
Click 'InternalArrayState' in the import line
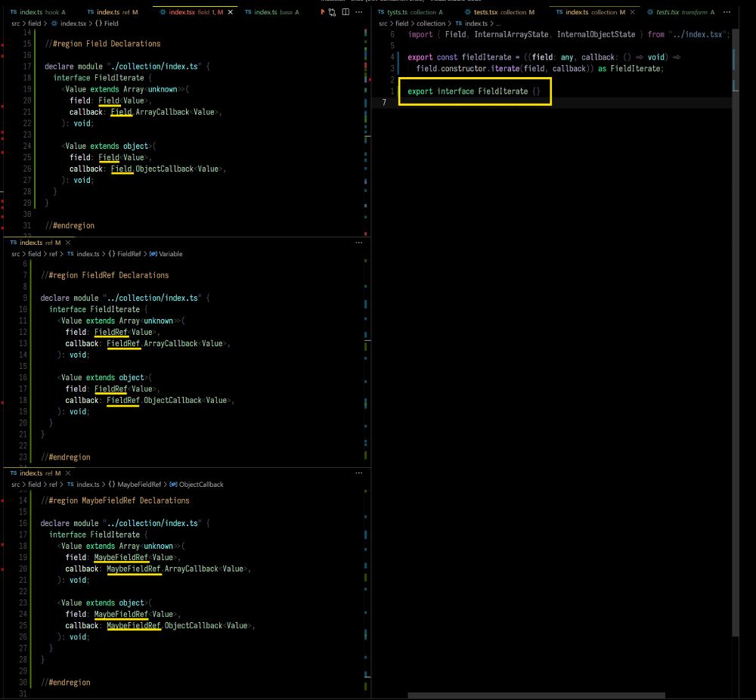tap(511, 34)
